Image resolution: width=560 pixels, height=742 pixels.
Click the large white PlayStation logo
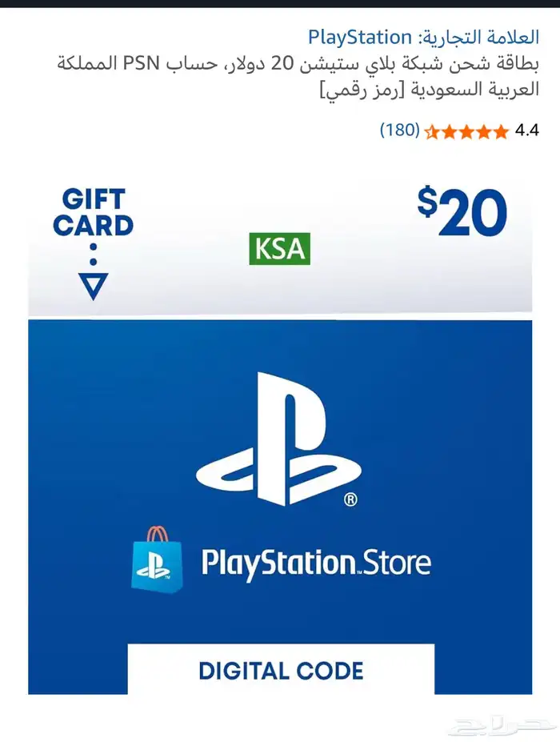tap(278, 439)
